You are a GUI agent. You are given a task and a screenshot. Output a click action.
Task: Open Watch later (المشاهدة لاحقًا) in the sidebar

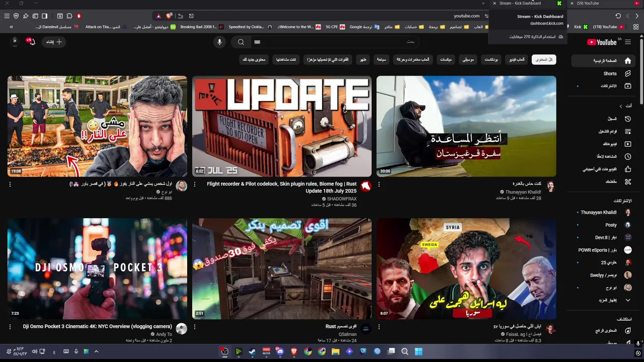604,157
